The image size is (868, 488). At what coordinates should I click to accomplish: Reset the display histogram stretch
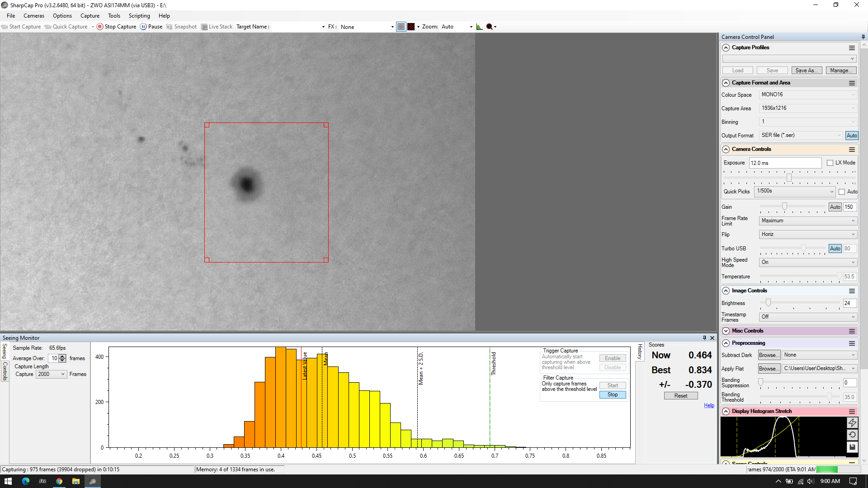point(852,435)
